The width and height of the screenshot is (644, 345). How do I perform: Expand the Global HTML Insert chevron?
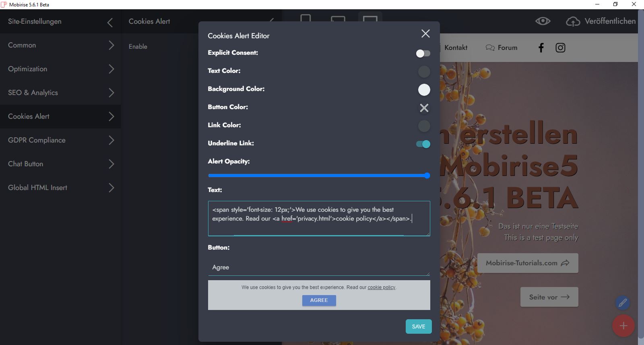(x=111, y=188)
